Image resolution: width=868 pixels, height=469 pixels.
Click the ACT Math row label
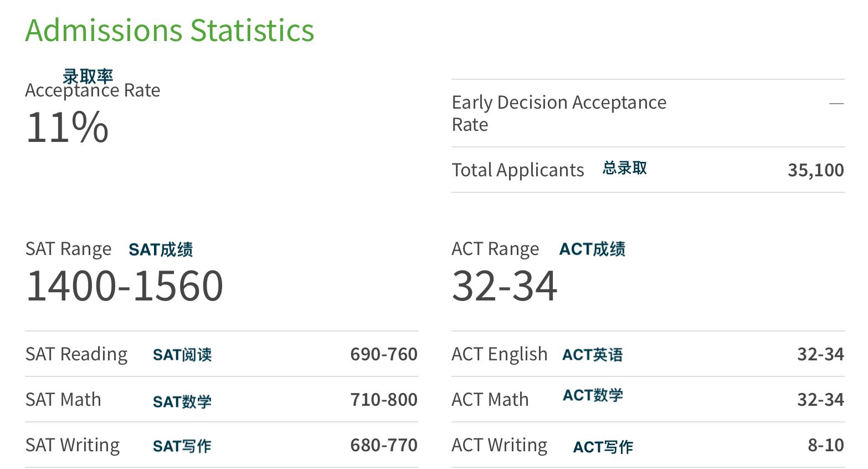pos(490,399)
